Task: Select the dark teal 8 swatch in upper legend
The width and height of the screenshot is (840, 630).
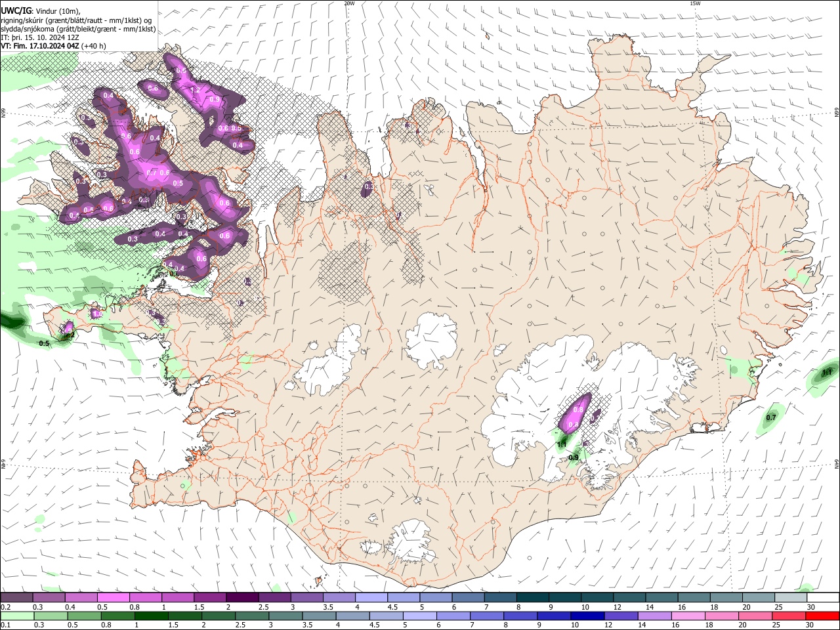Action: coord(533,597)
